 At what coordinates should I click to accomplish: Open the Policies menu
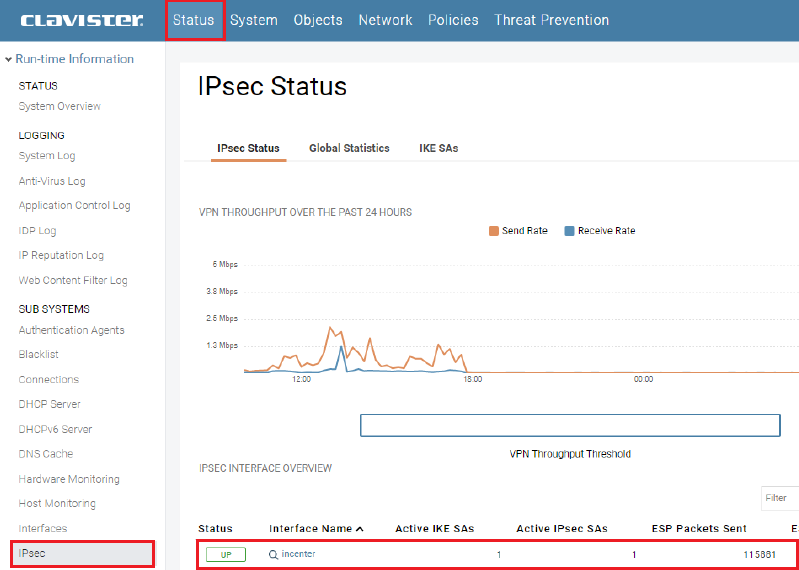[x=453, y=20]
